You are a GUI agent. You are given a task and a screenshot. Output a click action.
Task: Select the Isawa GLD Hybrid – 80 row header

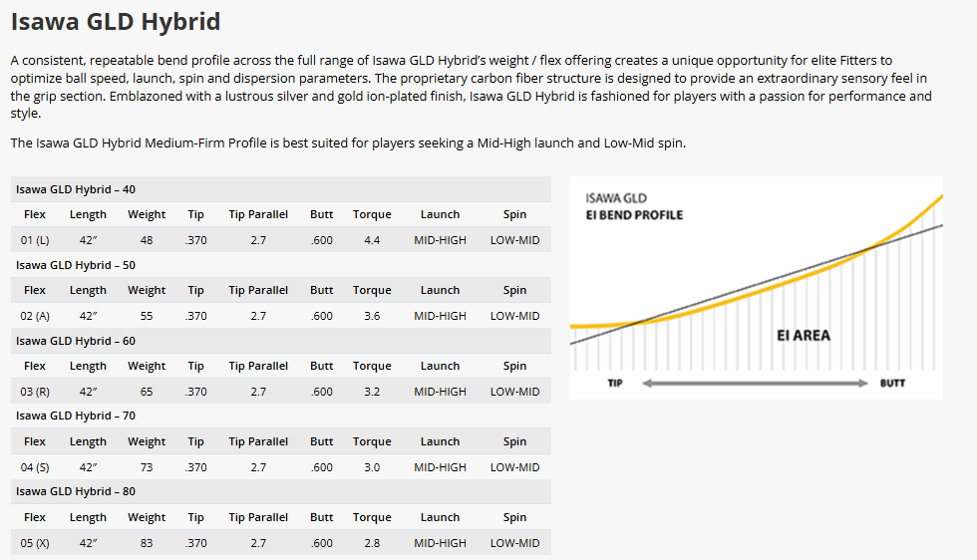[76, 491]
